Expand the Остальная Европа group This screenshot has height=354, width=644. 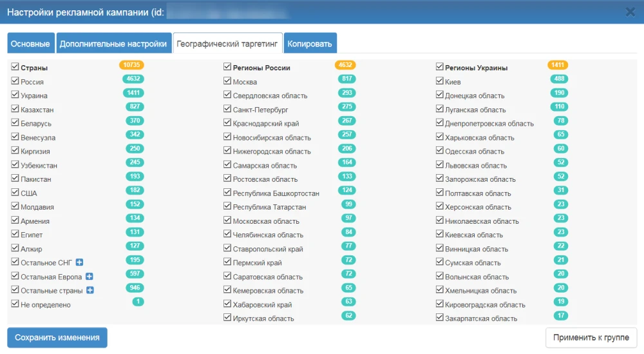coord(90,276)
